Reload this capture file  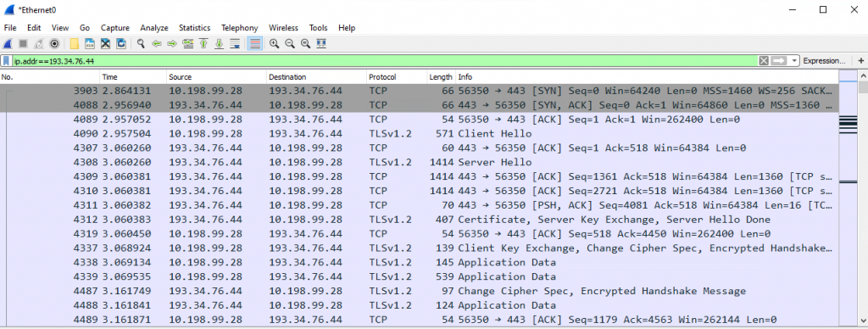click(120, 44)
